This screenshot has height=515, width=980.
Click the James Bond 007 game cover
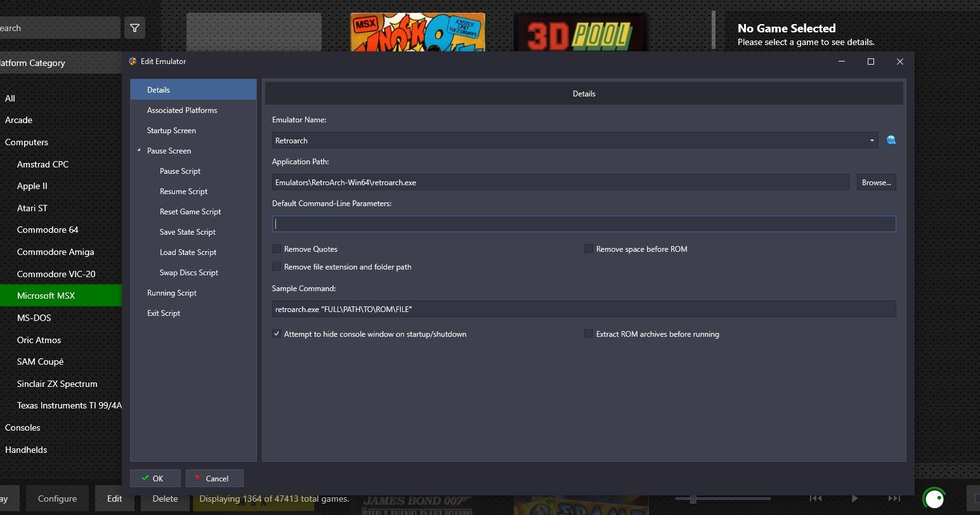(417, 505)
